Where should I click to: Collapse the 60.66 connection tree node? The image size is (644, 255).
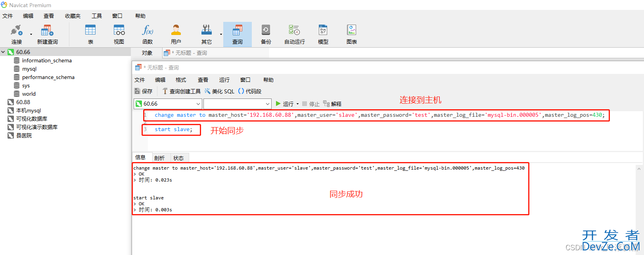click(3, 52)
